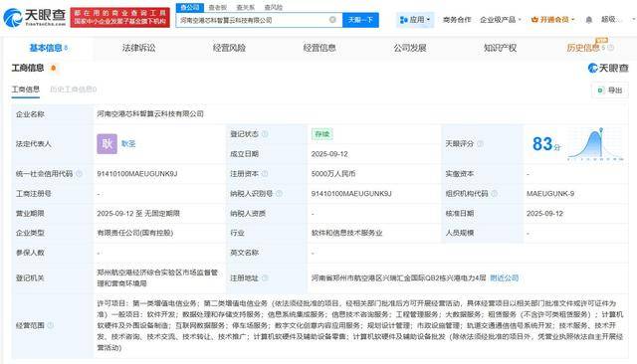Click the 天眼查 logo in header

[35, 17]
